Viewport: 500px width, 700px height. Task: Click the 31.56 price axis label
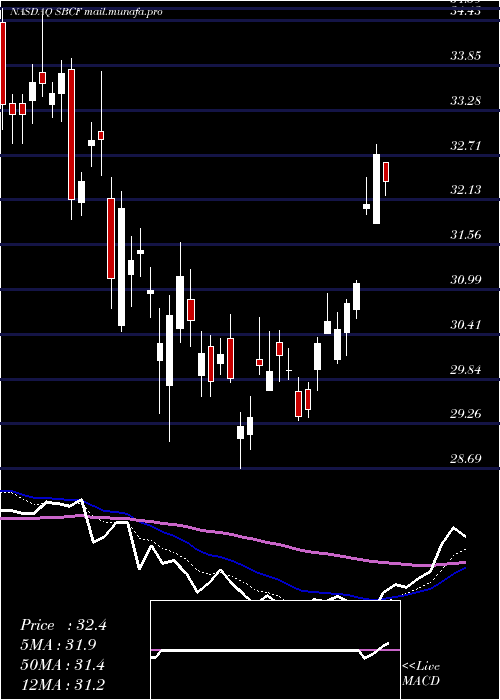pyautogui.click(x=466, y=235)
